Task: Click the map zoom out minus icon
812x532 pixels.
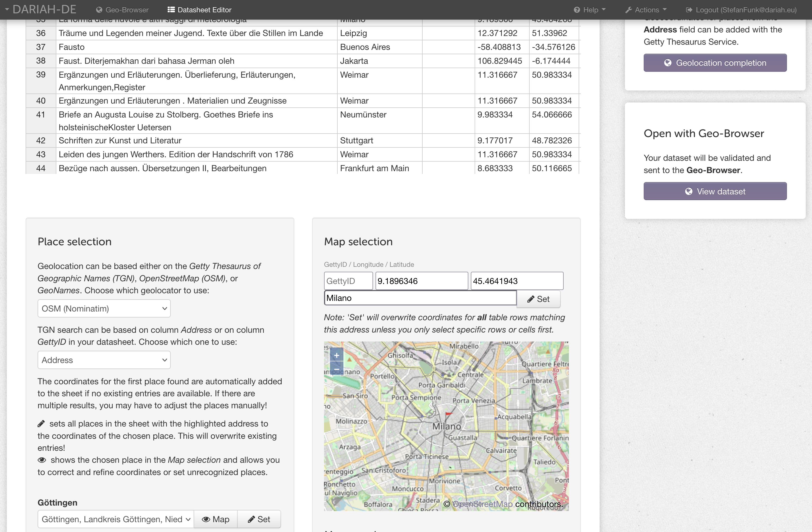Action: click(336, 368)
